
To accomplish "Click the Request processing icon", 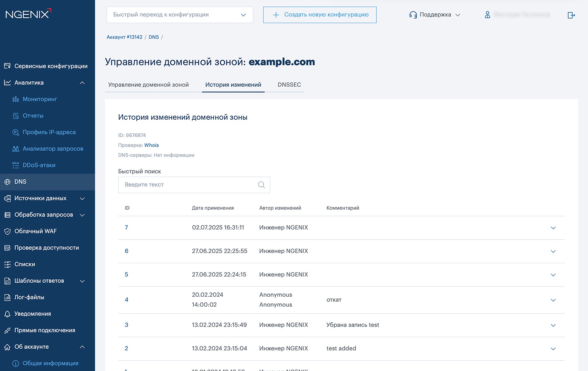I will click(7, 215).
